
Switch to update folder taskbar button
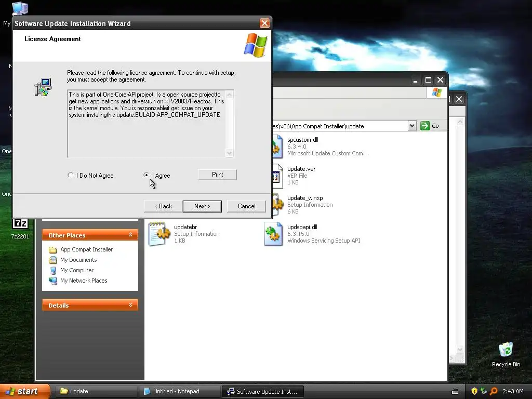96,391
